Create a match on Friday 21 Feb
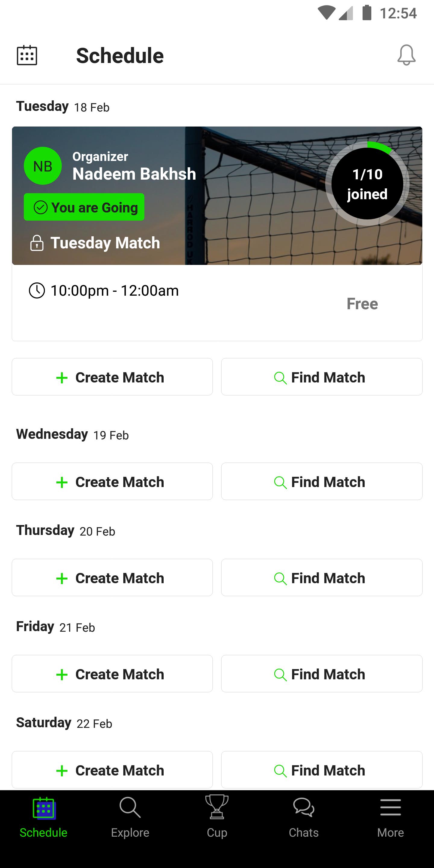 tap(112, 674)
